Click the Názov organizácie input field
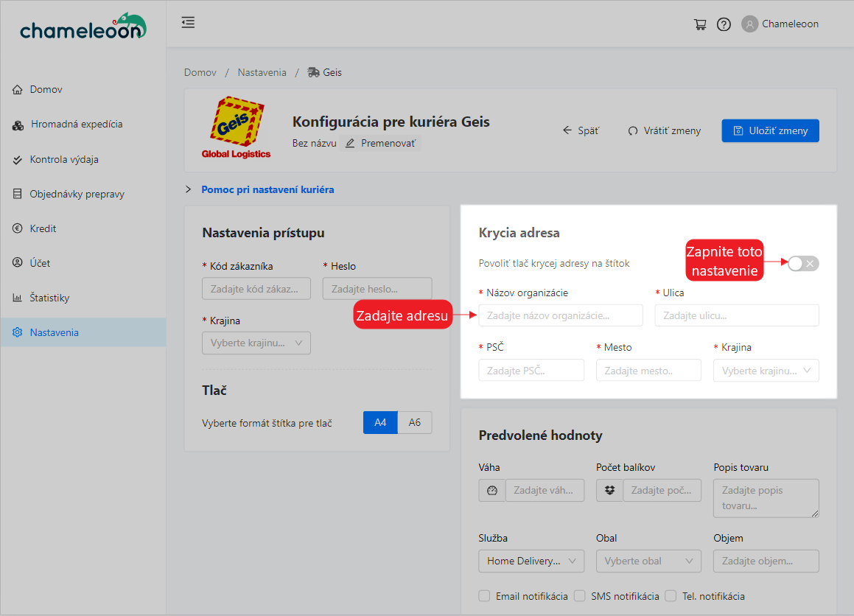854x616 pixels. point(560,315)
